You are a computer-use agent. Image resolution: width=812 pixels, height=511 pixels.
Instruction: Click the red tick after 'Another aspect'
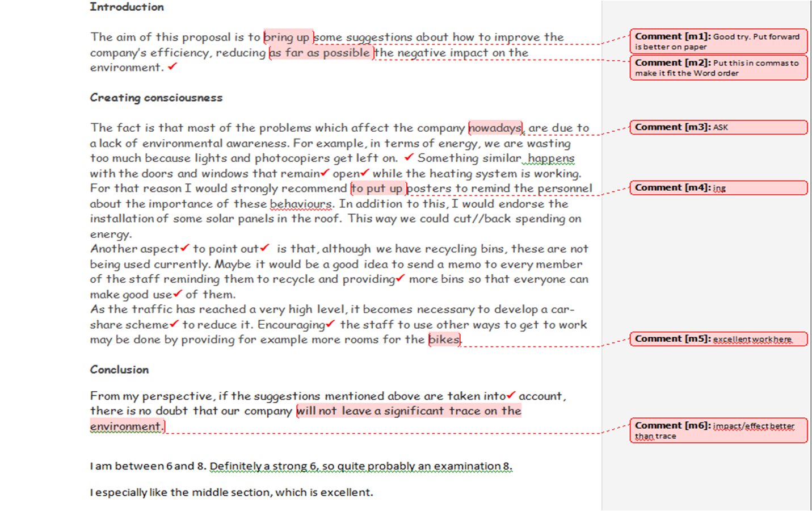click(x=185, y=248)
